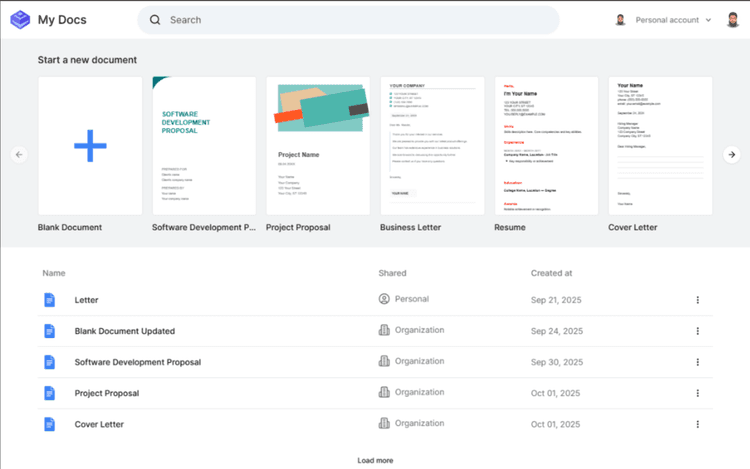Click the Project Proposal file icon

(x=50, y=393)
